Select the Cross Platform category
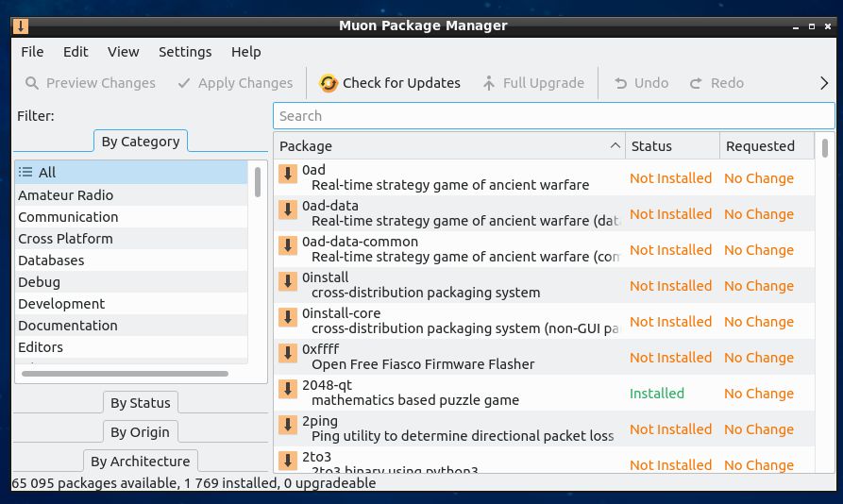This screenshot has height=504, width=843. tap(131, 239)
